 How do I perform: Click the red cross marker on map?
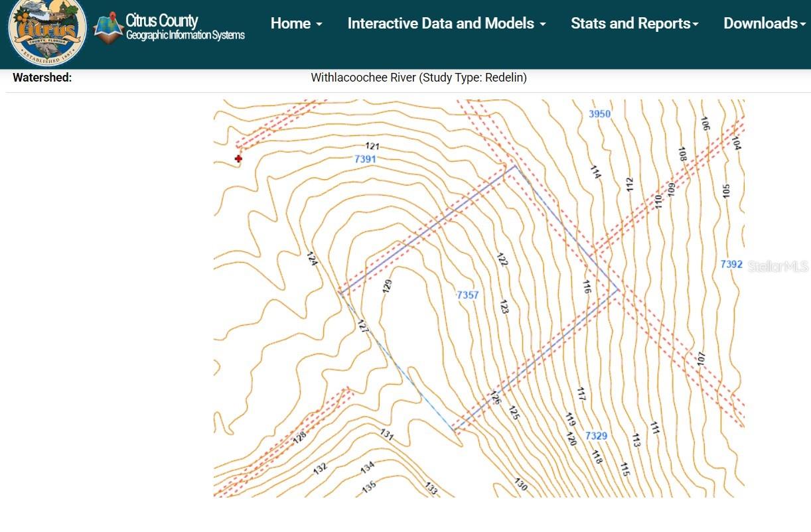239,159
